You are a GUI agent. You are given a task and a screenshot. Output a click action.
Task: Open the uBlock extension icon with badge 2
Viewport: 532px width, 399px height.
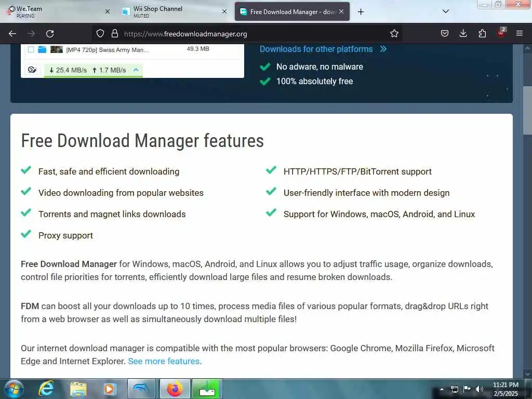point(501,33)
